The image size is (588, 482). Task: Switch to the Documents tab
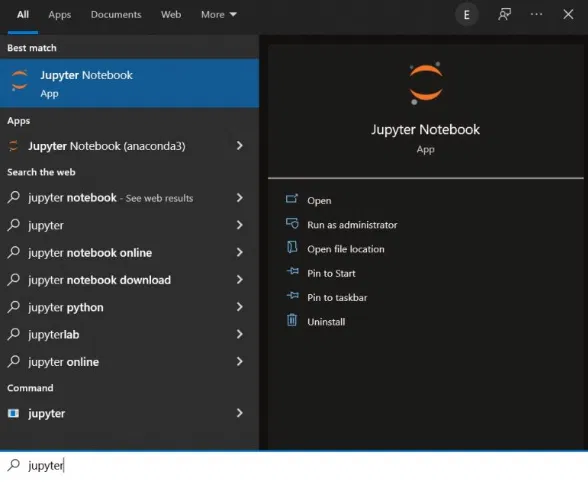116,15
